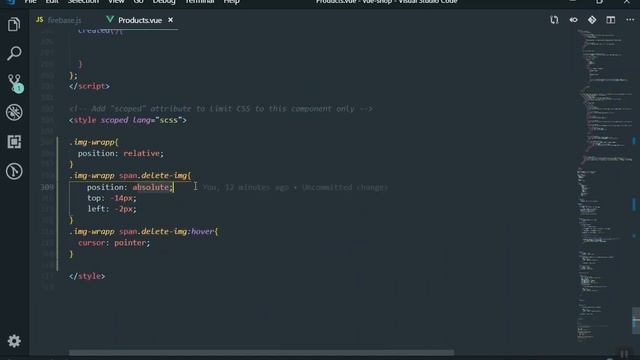Click the 'pointer' value of cursor property
Viewport: 640px width, 360px height.
pos(130,243)
